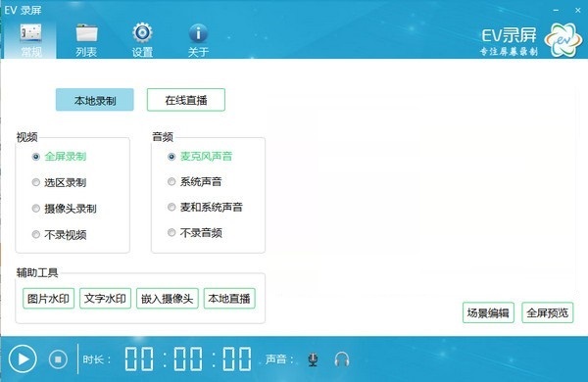Select 本地录制 local recording mode

click(x=94, y=100)
